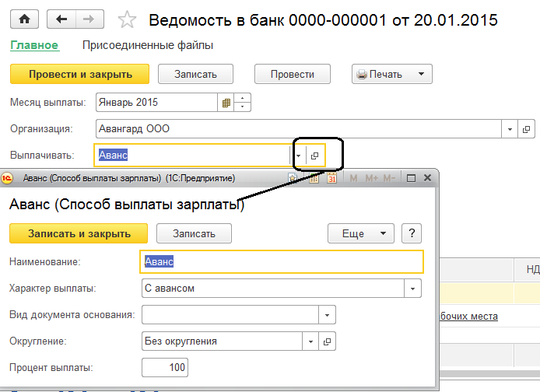Click the Провести и закрыть button
Viewport: 540px width, 392px height.
click(79, 74)
